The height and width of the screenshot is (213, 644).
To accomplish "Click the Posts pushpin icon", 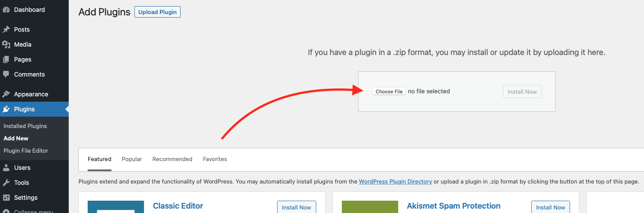I will click(6, 29).
